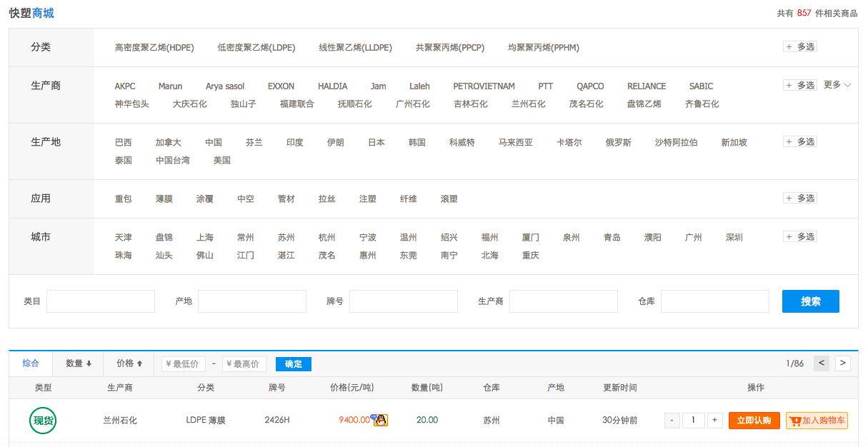Add the item via 加入购物车 cart button

817,421
